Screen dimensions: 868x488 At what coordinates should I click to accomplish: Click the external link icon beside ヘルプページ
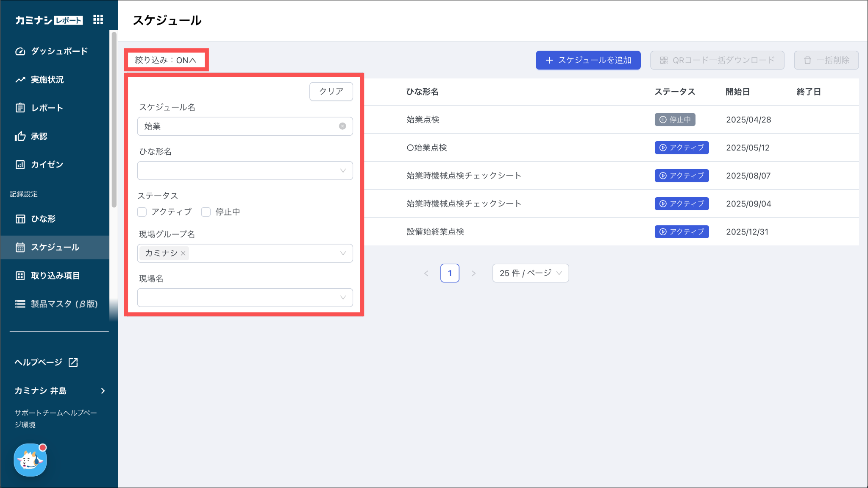click(x=73, y=362)
